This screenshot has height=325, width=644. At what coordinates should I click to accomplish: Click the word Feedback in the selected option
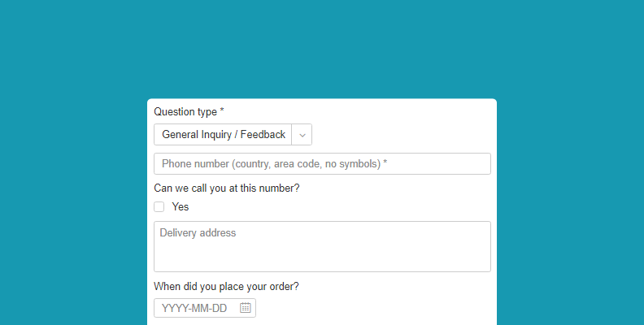263,135
